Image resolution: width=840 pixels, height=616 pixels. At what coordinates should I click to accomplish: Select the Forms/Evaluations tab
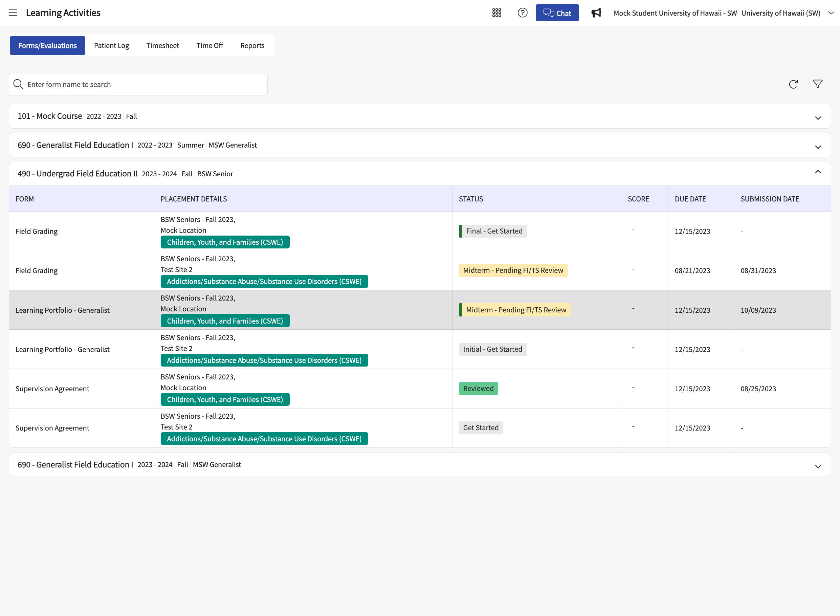tap(47, 45)
